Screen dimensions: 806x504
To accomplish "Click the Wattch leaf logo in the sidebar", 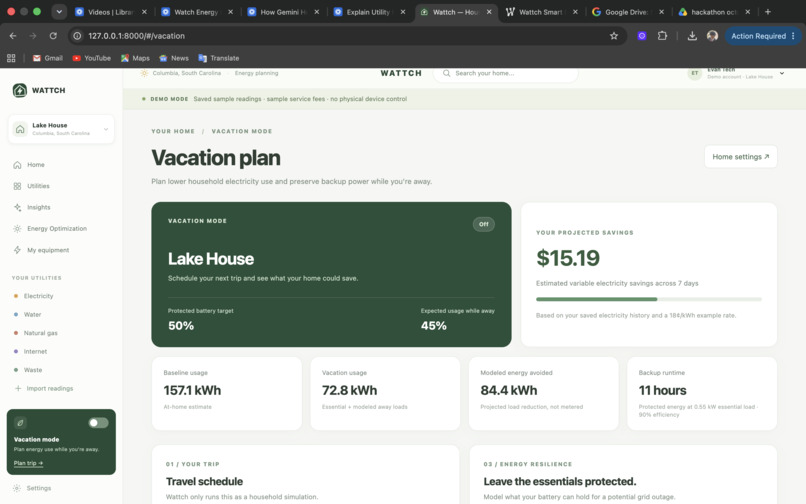I will (x=20, y=91).
